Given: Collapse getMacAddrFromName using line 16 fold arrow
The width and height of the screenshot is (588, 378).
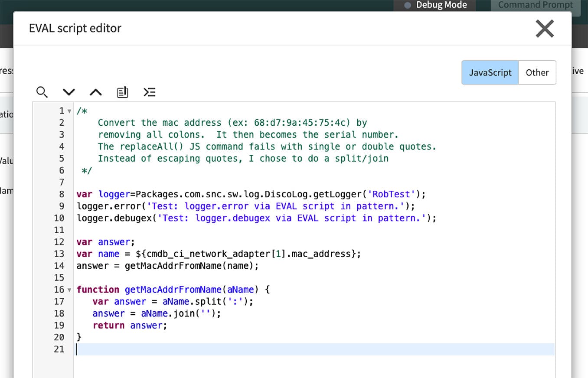Looking at the screenshot, I should (69, 290).
